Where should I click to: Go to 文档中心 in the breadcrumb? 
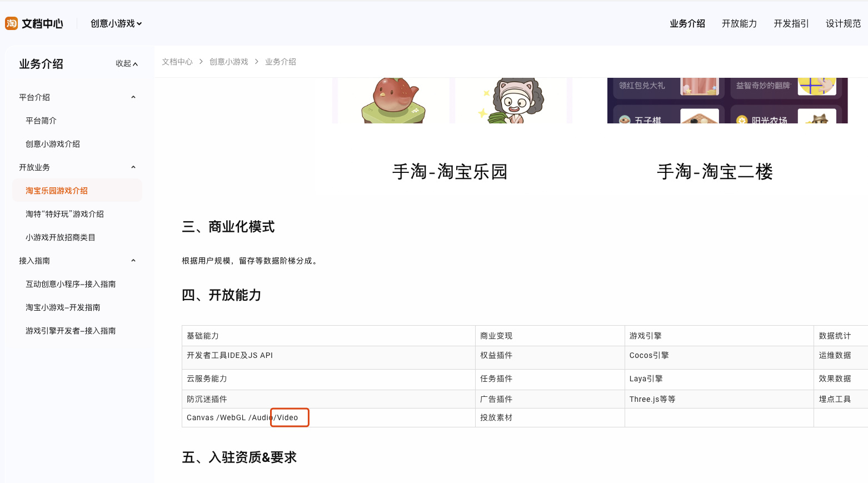click(x=177, y=62)
